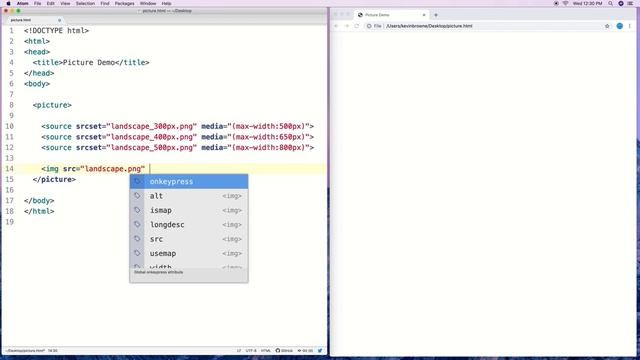Open the File menu

(x=38, y=3)
